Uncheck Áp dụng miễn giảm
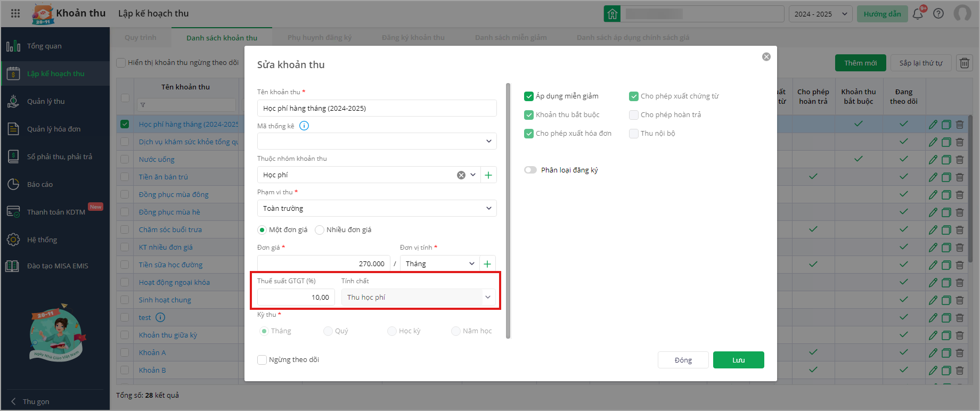980x411 pixels. pos(529,96)
